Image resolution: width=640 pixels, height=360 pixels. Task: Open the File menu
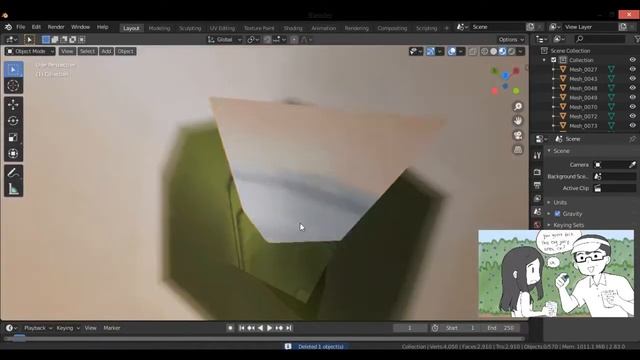point(20,27)
